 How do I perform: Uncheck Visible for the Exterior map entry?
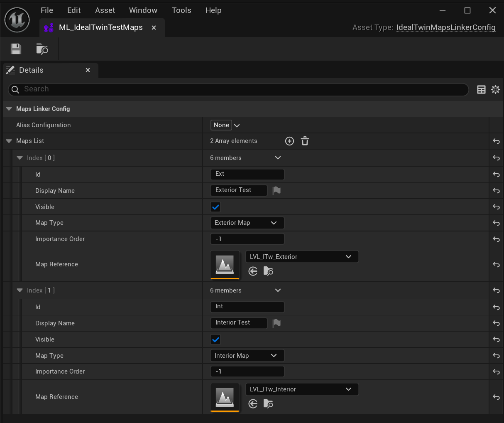coord(215,207)
